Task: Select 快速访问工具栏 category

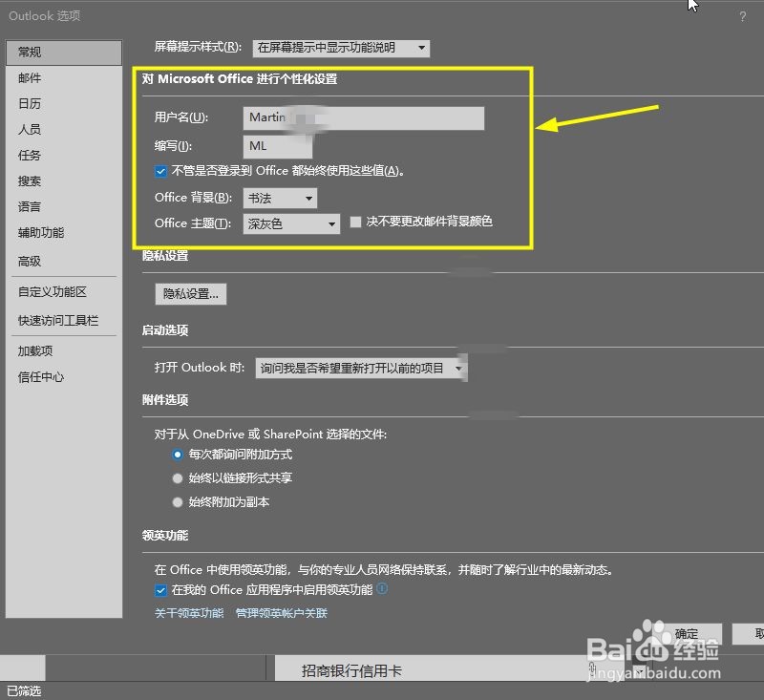Action: point(64,321)
